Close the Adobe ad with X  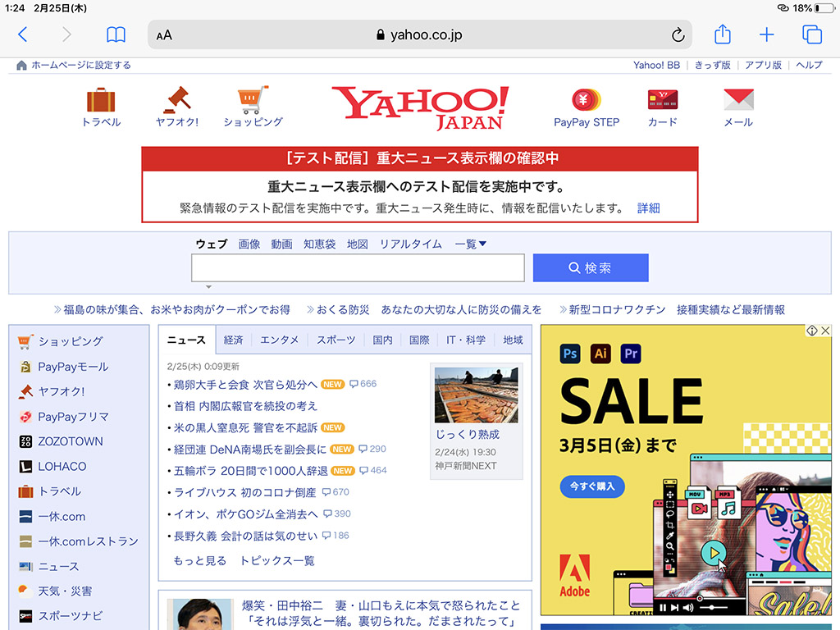[825, 331]
